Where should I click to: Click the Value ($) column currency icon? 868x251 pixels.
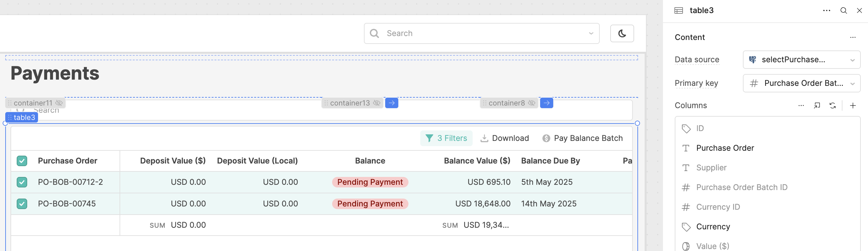coord(686,246)
